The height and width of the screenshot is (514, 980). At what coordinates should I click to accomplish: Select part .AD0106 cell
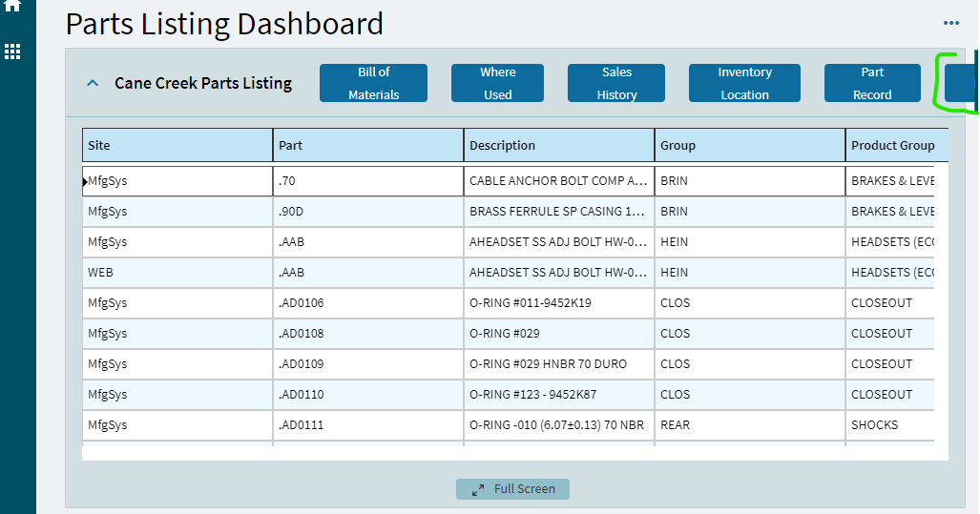368,303
